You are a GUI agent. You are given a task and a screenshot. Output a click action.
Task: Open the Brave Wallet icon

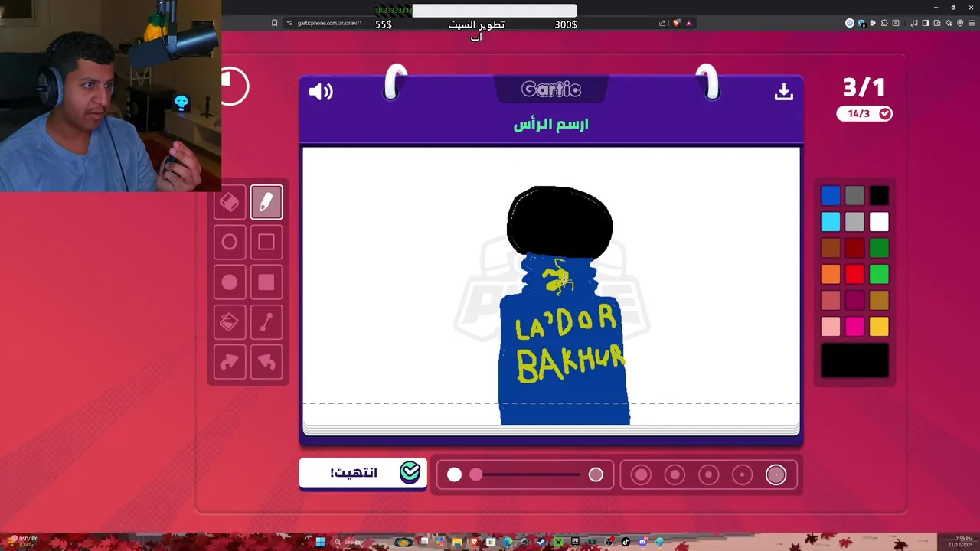coord(937,23)
